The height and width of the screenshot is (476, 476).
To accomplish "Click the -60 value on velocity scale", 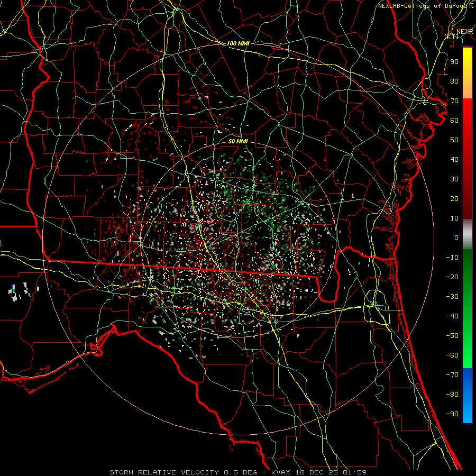I will 452,355.
